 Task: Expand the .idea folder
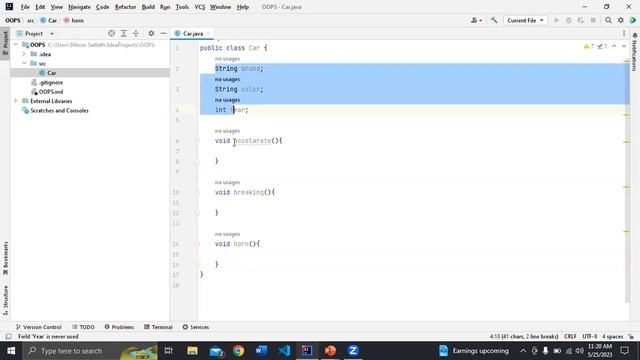point(24,54)
